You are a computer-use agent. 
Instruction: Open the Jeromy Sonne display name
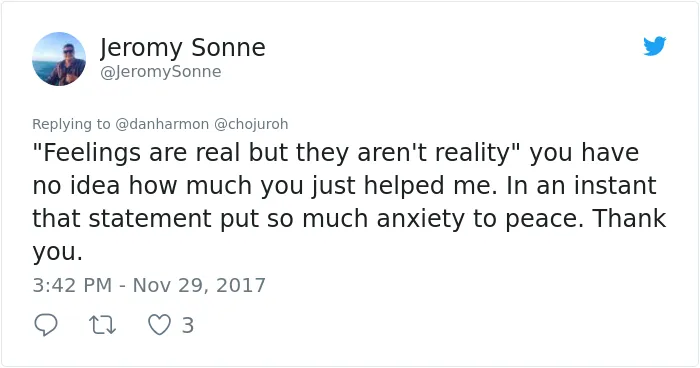click(x=183, y=47)
